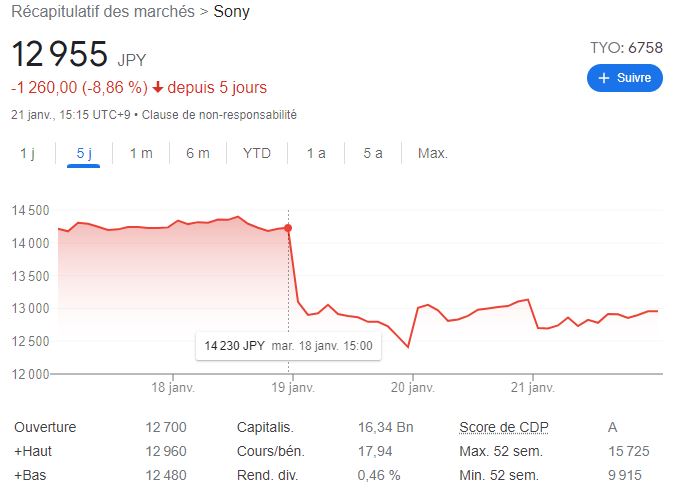Select the 5 j time range tab
Viewport: 700px width, 494px height.
84,153
